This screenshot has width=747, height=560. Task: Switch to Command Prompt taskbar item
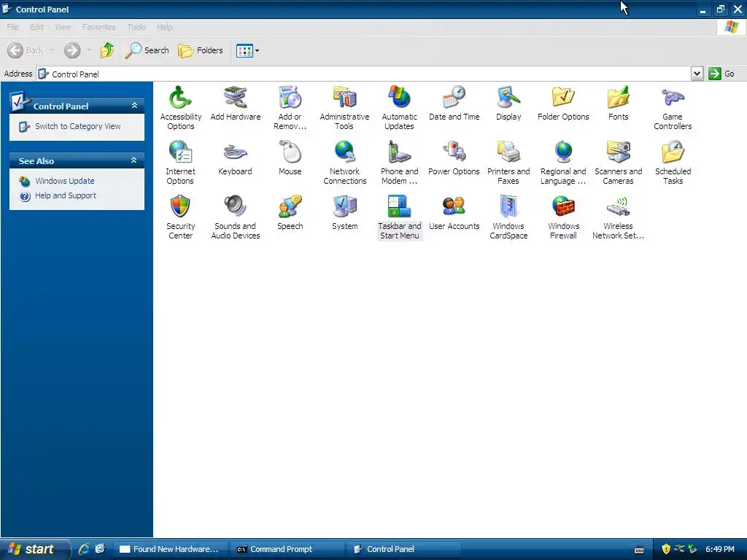[x=287, y=549]
